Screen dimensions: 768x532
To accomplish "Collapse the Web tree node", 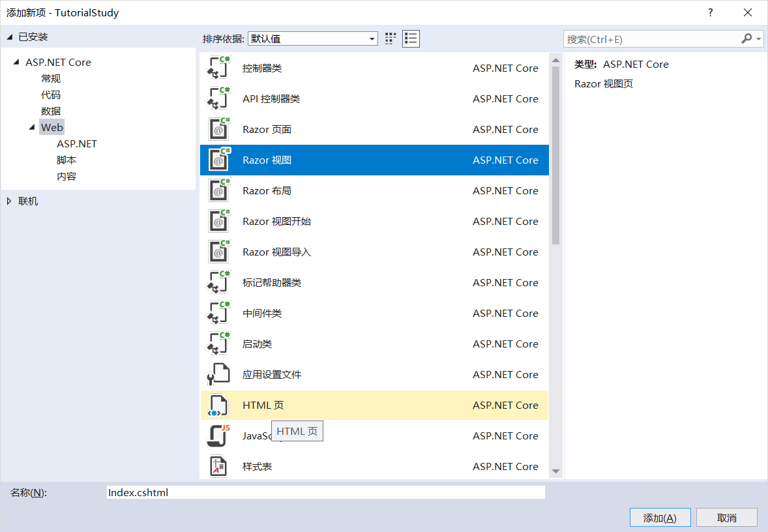I will (32, 127).
